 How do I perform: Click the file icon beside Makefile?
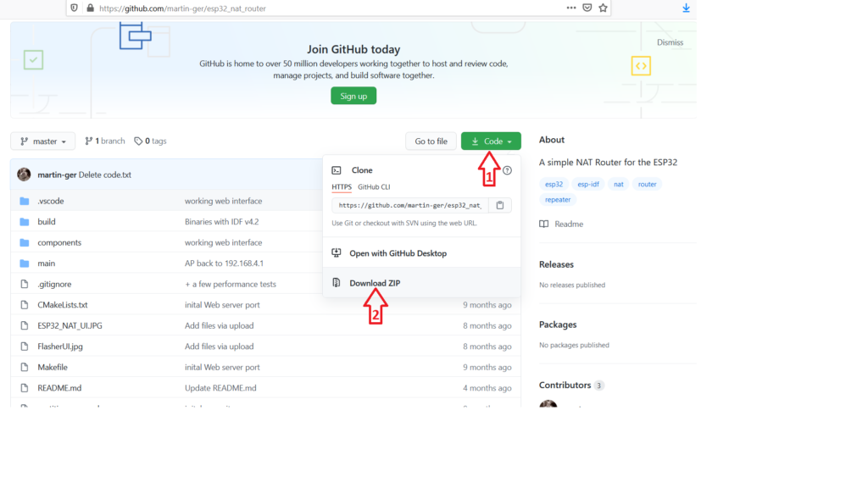tap(25, 367)
